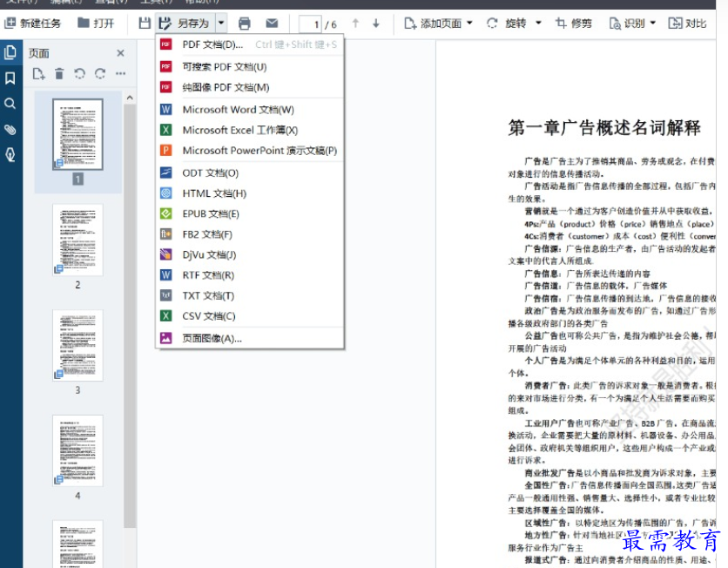
Task: Choose RTF 文档(R) menu entry
Action: coord(250,275)
